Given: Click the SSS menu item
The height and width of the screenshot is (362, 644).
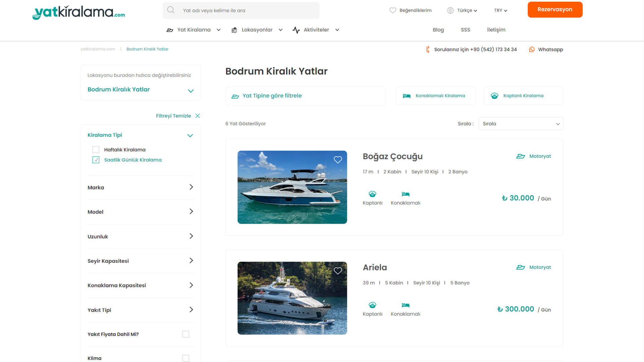Looking at the screenshot, I should click(465, 29).
